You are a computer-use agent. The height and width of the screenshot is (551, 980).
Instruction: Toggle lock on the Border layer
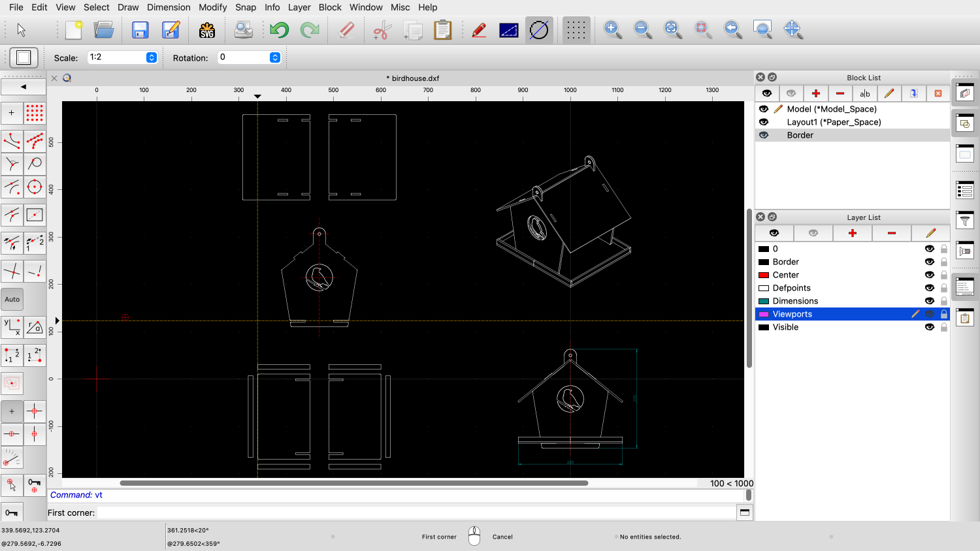pyautogui.click(x=944, y=262)
